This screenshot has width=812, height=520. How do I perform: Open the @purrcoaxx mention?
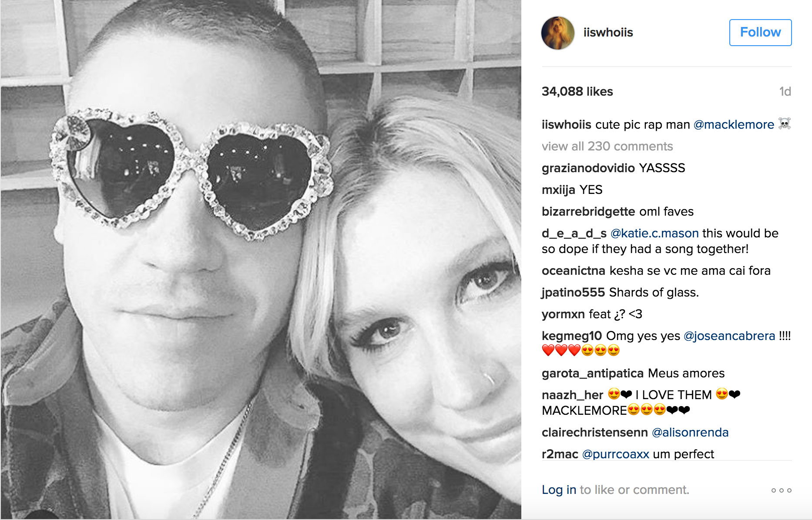(x=615, y=454)
